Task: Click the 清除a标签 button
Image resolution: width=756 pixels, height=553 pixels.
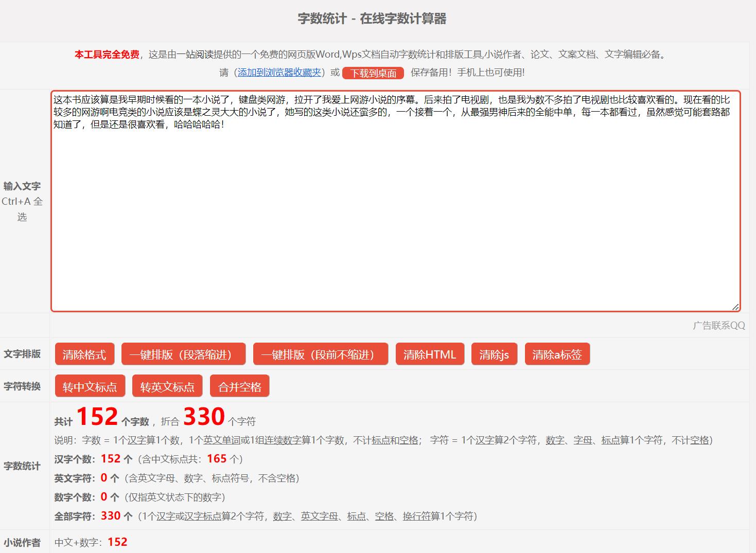Action: 557,354
